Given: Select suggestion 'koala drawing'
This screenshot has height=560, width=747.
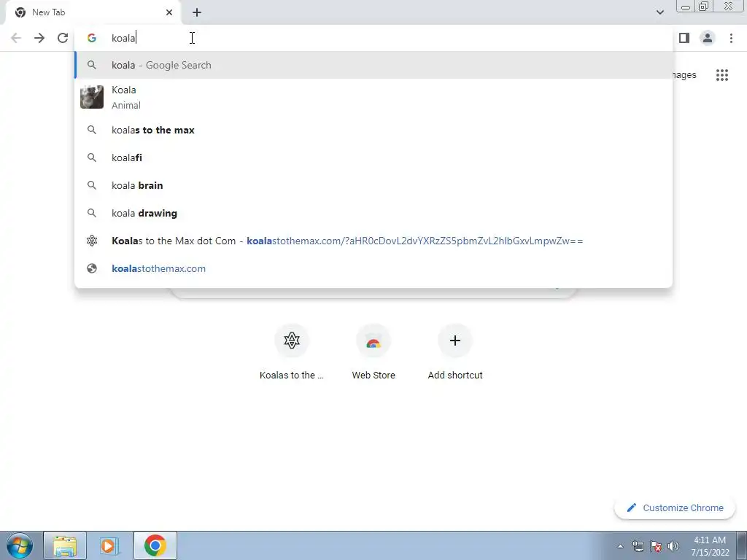Looking at the screenshot, I should pyautogui.click(x=373, y=213).
